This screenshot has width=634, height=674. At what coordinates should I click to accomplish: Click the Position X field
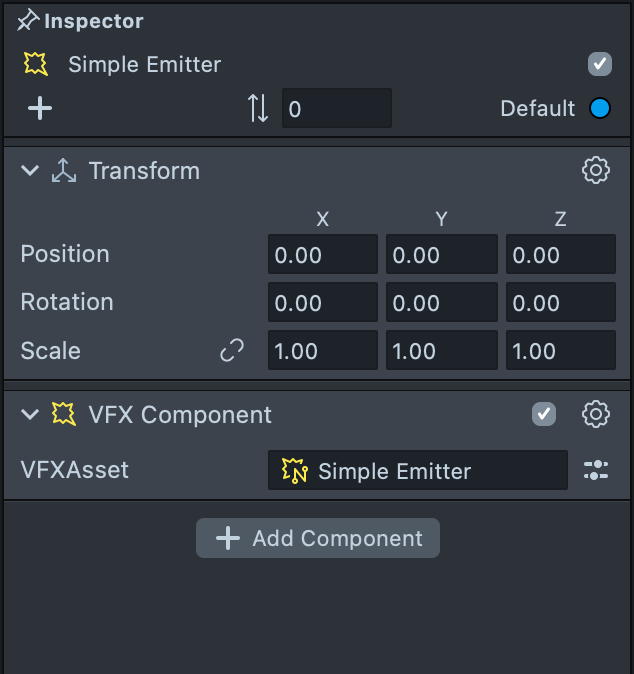pos(322,255)
